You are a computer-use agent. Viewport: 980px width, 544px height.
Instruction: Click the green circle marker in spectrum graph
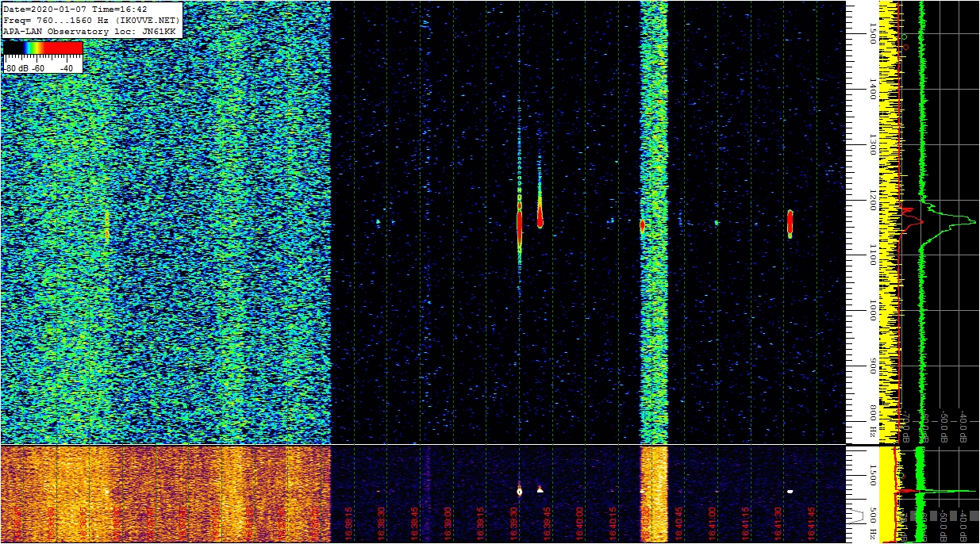tap(905, 36)
